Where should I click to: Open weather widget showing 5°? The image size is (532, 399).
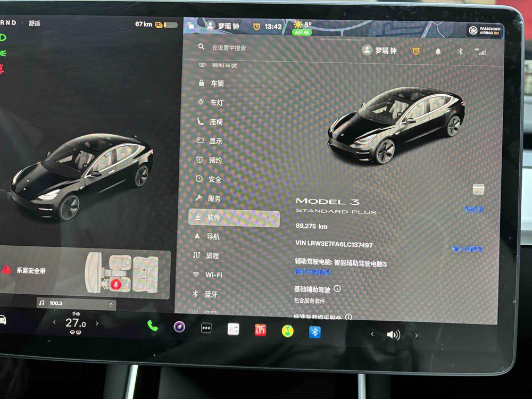(303, 24)
